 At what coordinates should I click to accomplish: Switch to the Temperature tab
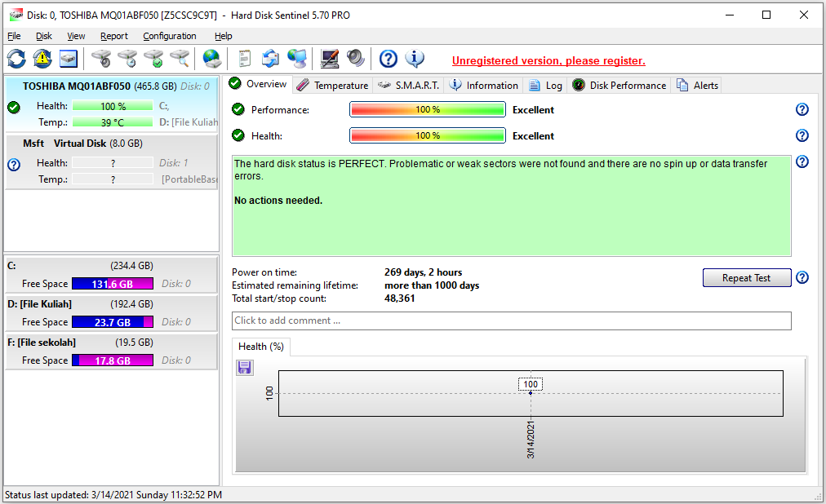pyautogui.click(x=332, y=86)
